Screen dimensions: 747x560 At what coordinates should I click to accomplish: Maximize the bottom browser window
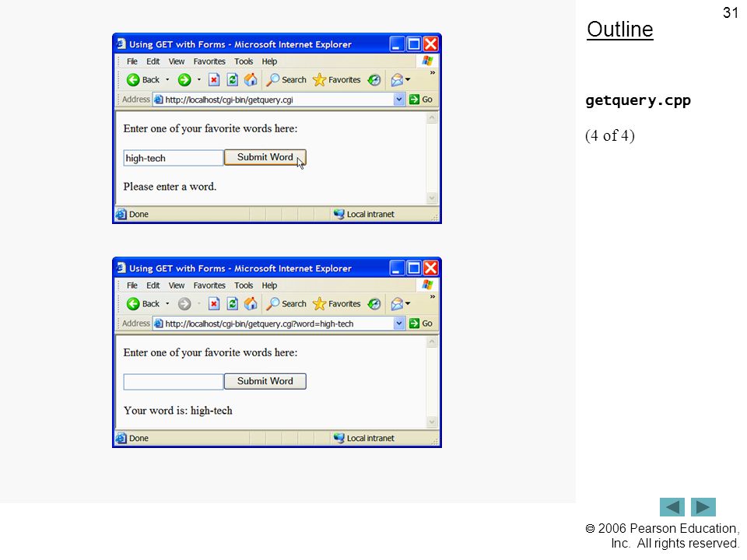coord(414,268)
